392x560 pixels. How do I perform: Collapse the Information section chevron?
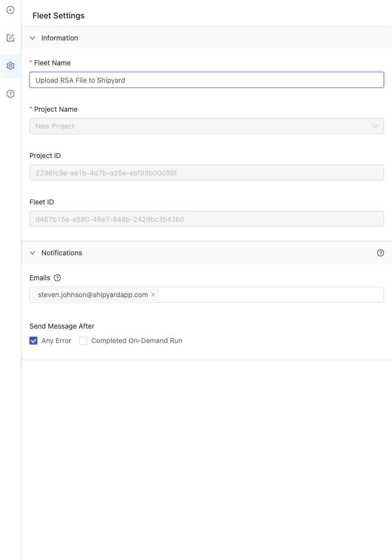pos(32,38)
